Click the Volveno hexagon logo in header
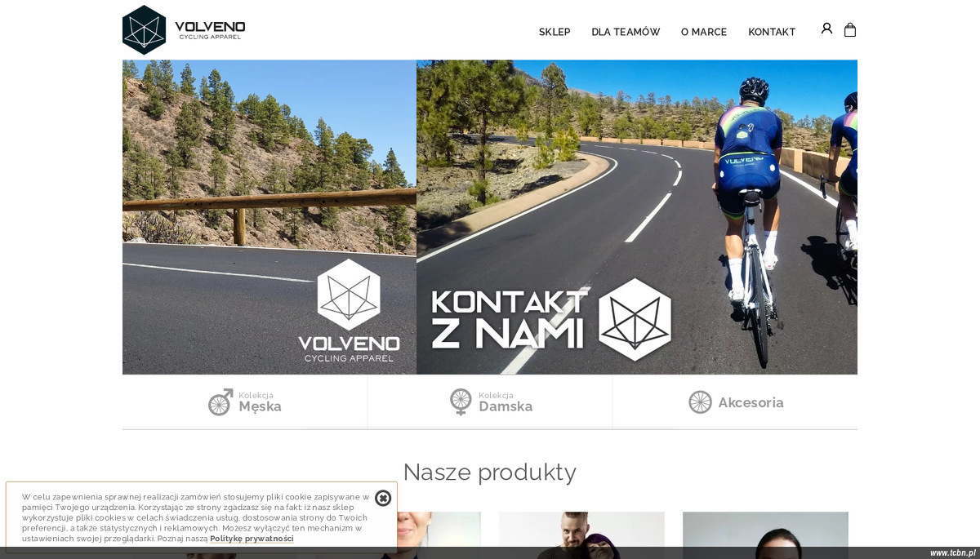 tap(145, 29)
